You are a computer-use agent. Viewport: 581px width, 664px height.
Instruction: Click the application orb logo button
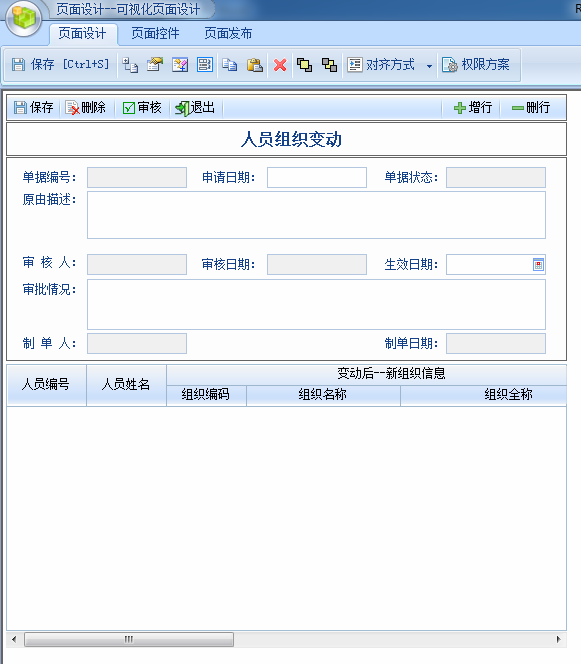pyautogui.click(x=24, y=18)
